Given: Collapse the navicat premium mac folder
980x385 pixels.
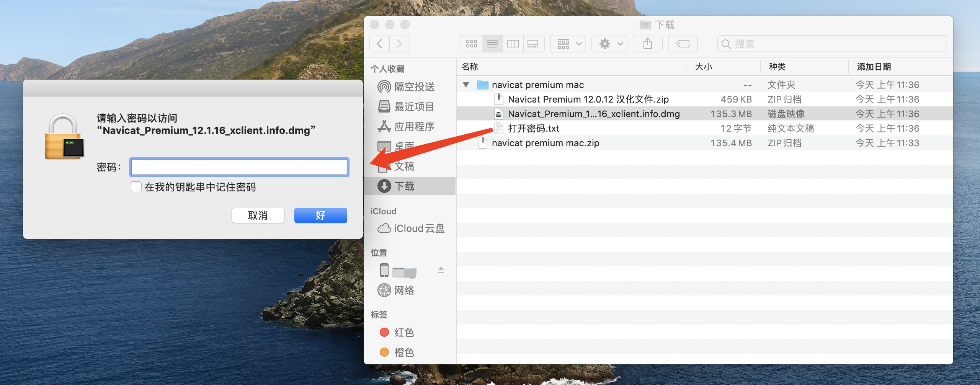Looking at the screenshot, I should (466, 85).
